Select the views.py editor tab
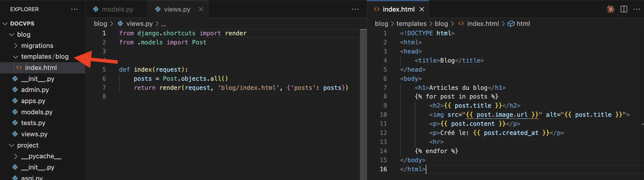This screenshot has width=644, height=180. [x=177, y=9]
